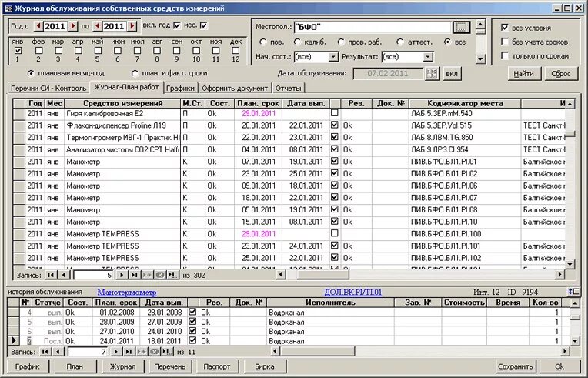Select row marker of current history record 7
588x378 pixels.
point(14,340)
